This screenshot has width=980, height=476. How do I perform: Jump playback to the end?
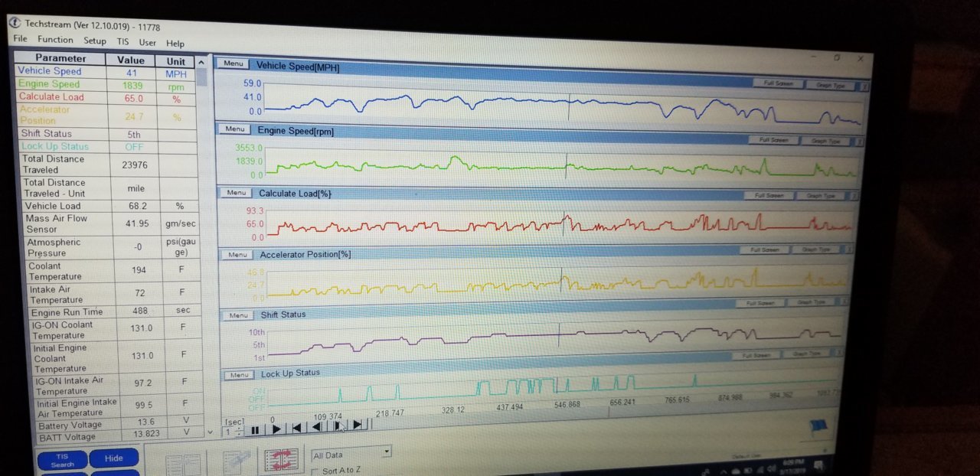358,425
